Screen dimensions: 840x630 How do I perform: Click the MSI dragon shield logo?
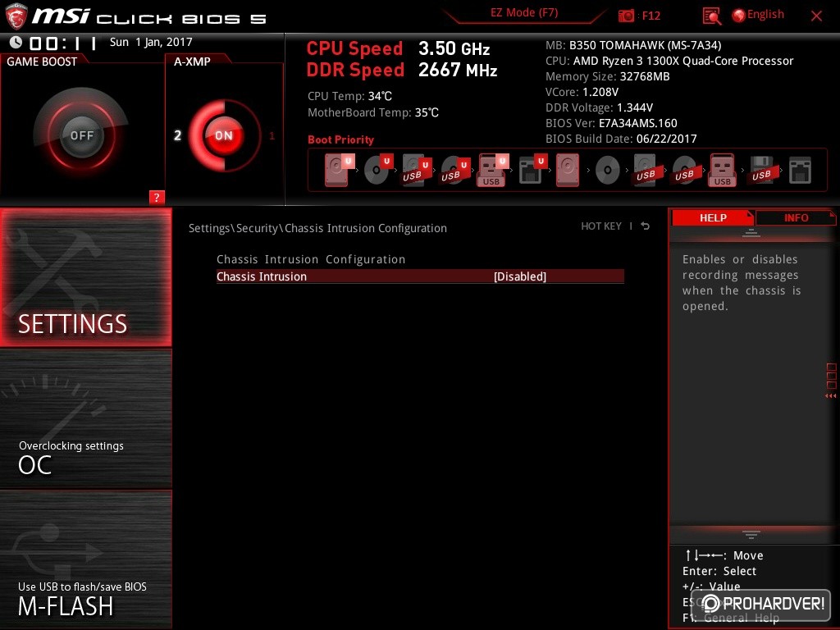pos(16,16)
